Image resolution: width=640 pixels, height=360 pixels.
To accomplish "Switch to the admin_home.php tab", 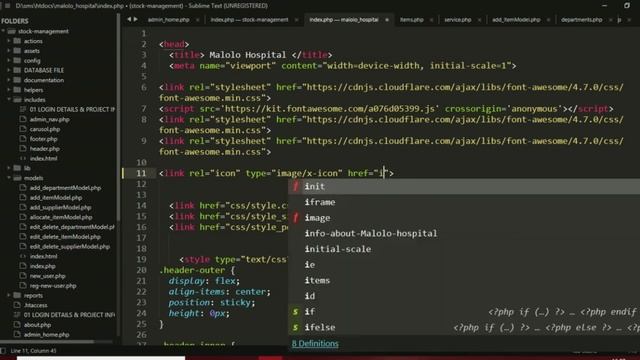I will [x=168, y=20].
